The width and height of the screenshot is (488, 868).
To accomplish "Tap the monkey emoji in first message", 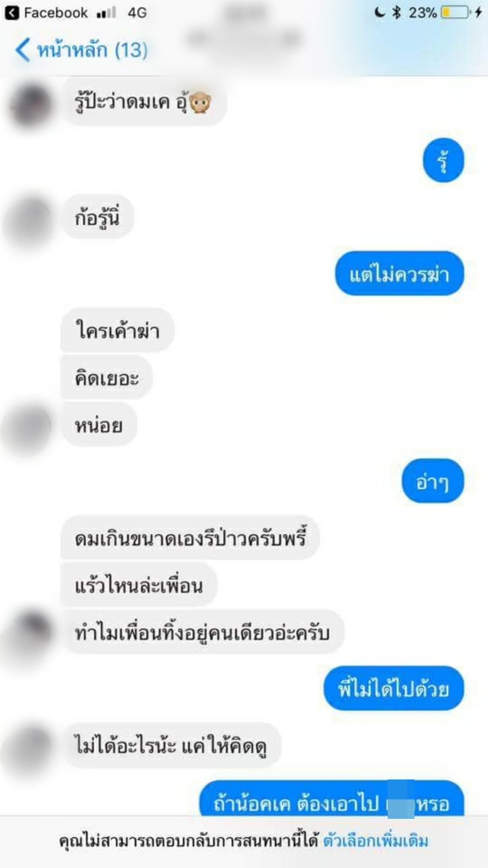I will pos(200,103).
